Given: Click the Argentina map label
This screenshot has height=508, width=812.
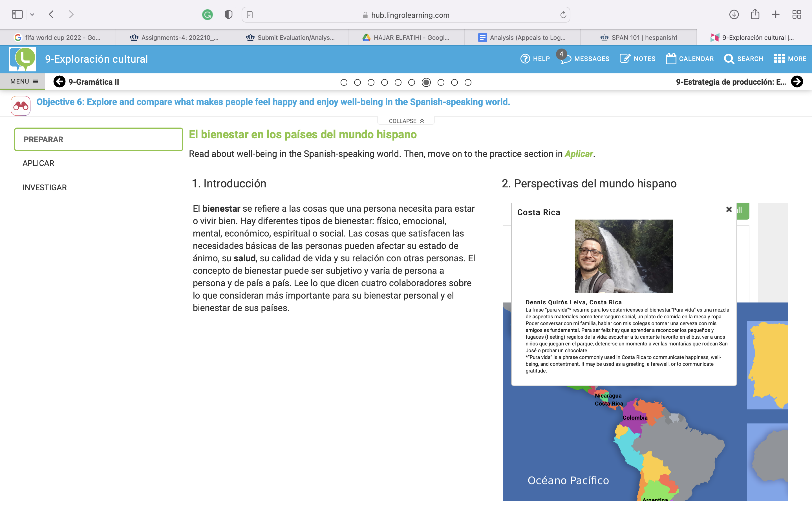Looking at the screenshot, I should [655, 499].
